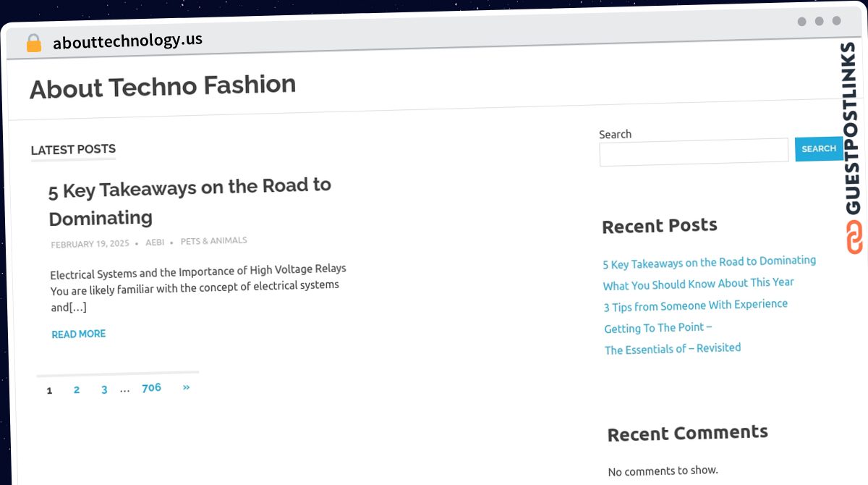Open recent post '5 Key Takeaways on the Road'

(x=709, y=262)
